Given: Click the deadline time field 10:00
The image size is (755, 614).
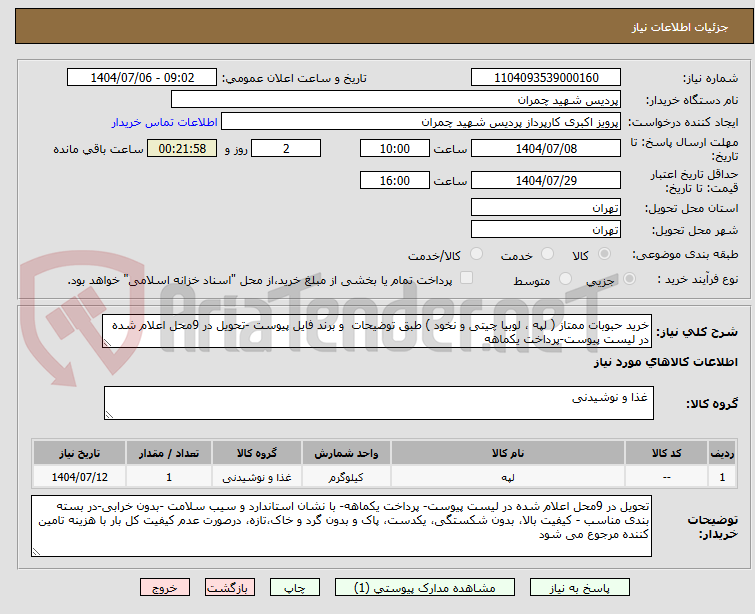Looking at the screenshot, I should 395,148.
